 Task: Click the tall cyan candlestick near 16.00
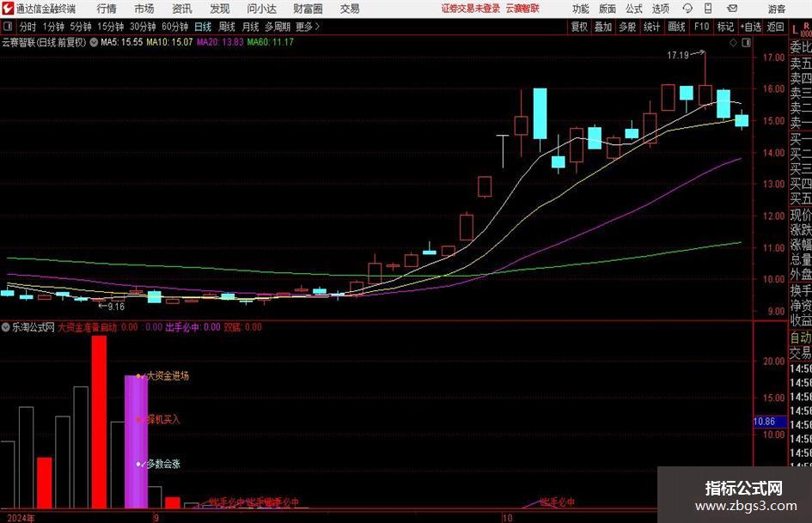click(x=540, y=113)
